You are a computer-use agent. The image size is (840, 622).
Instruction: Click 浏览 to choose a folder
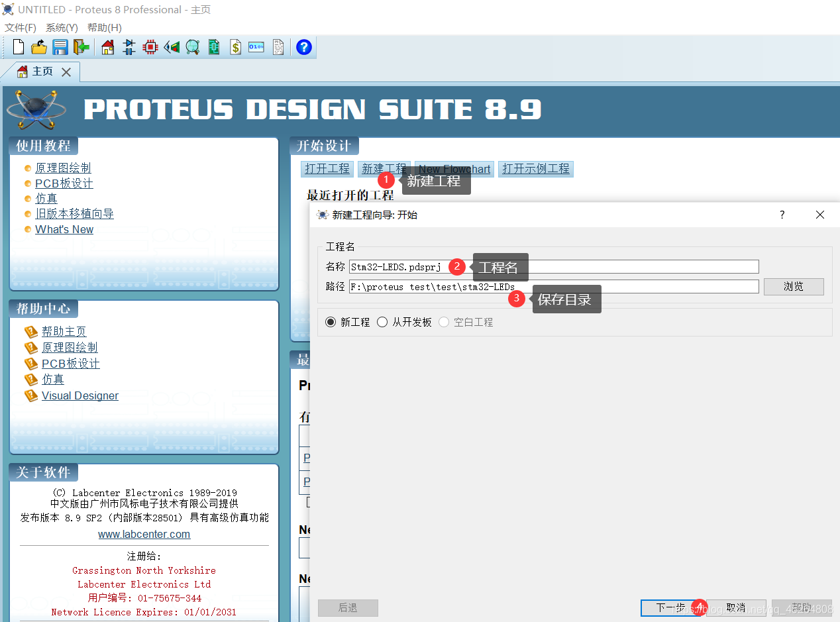tap(794, 287)
